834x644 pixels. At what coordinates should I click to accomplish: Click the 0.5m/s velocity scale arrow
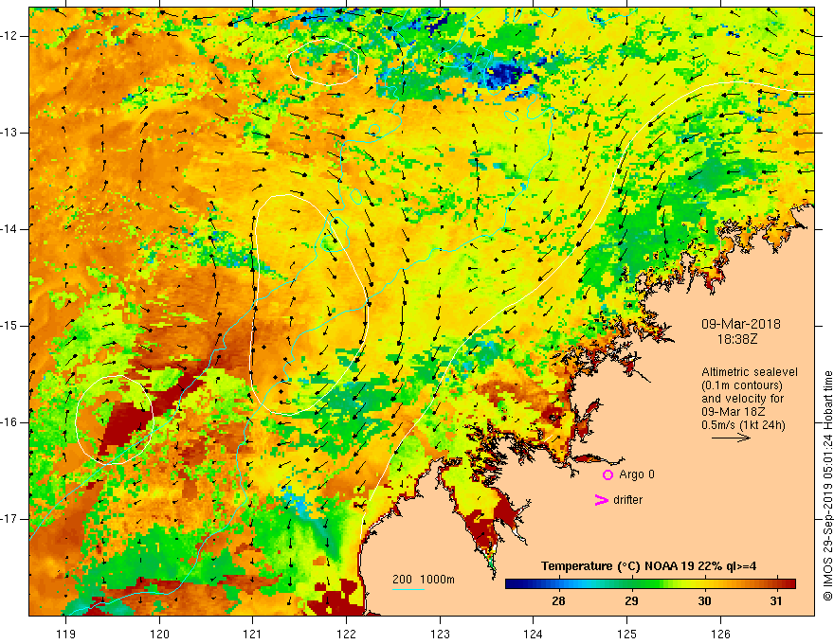pyautogui.click(x=731, y=438)
